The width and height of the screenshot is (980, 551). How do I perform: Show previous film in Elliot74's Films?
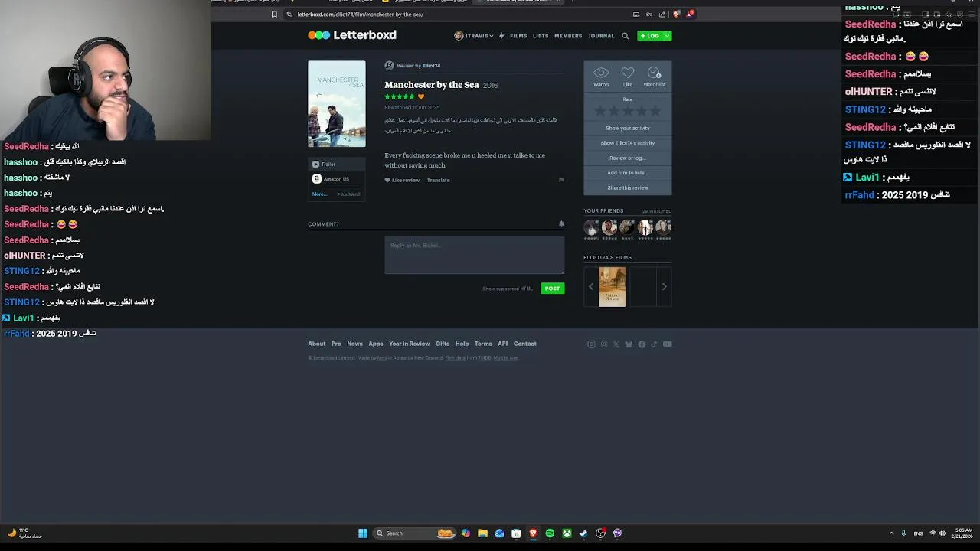pyautogui.click(x=590, y=287)
